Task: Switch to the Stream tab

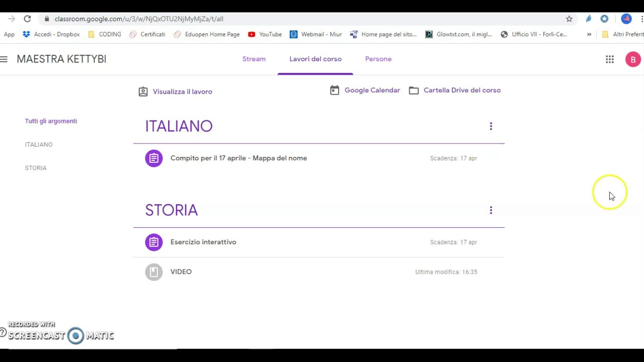Action: 254,59
